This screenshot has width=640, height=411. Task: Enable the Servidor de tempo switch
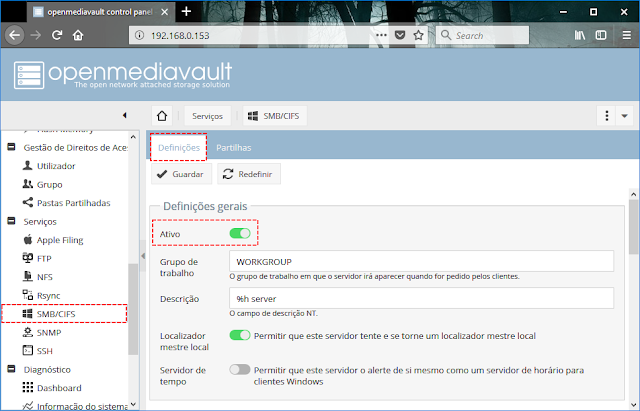coord(240,370)
